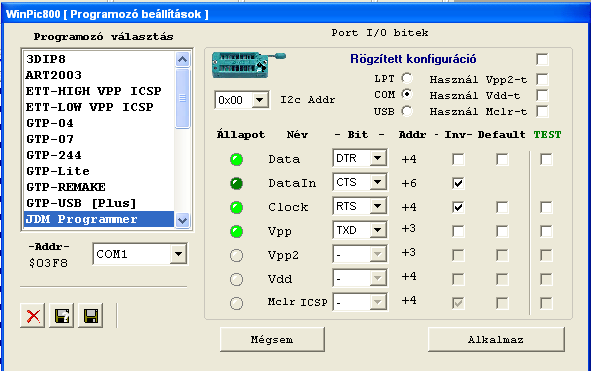Click the dark green DataIn status LED
The image size is (591, 371).
pos(236,184)
